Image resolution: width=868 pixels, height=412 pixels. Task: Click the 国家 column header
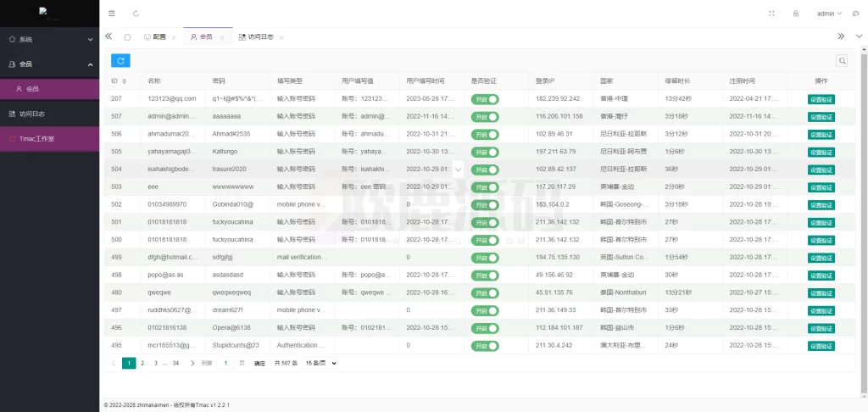[606, 81]
